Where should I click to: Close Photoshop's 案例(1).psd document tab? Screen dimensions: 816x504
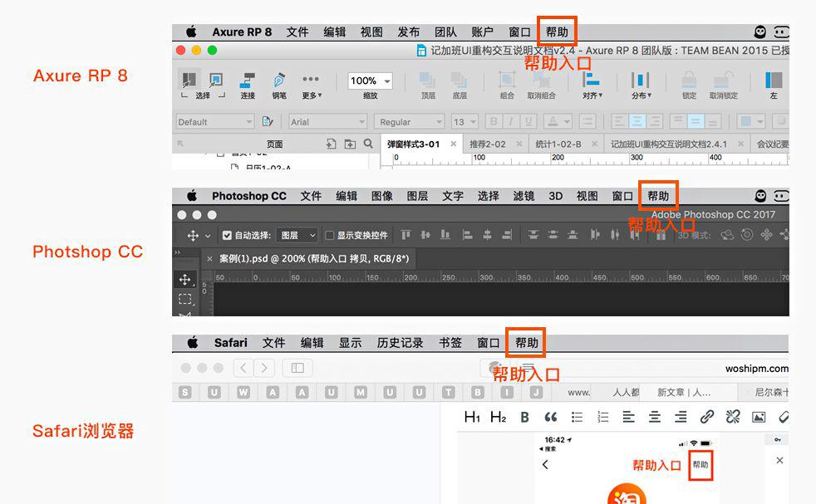click(209, 258)
